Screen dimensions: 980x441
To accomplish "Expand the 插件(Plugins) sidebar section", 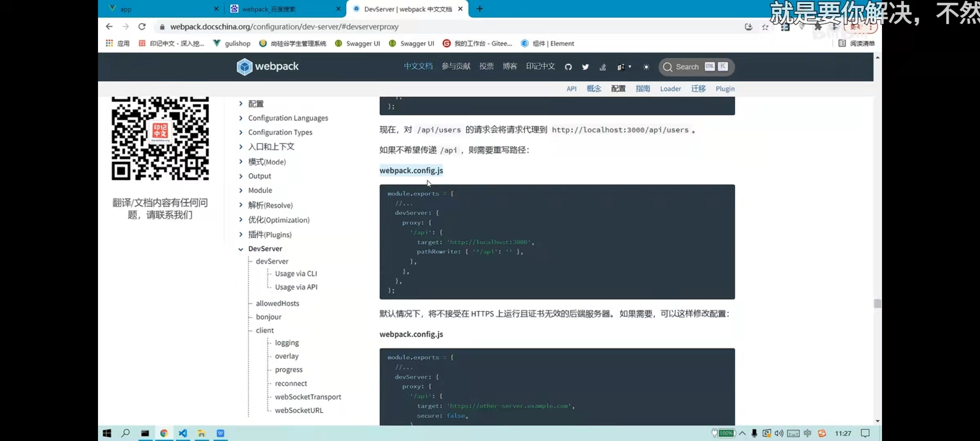I will pyautogui.click(x=241, y=234).
